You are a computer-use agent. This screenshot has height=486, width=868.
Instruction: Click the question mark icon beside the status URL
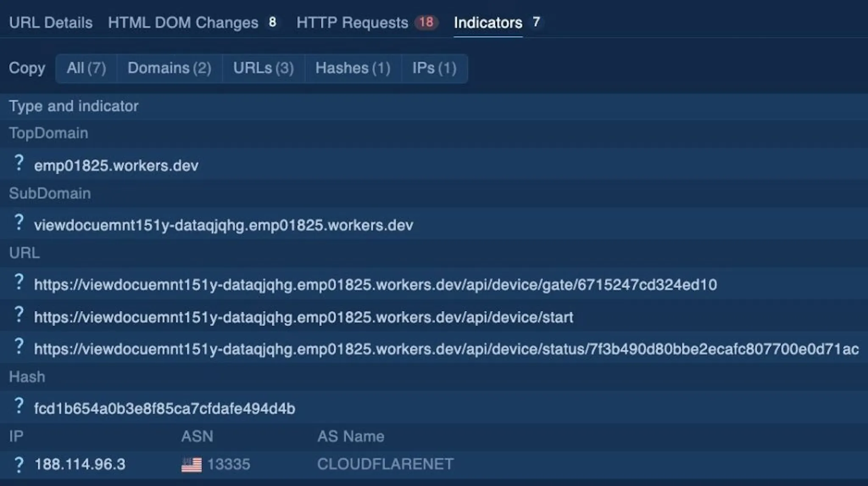(x=19, y=346)
